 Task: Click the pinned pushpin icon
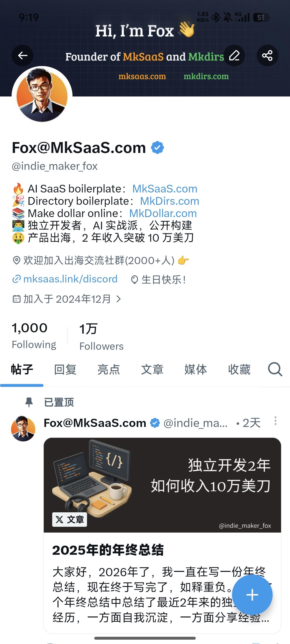pos(29,402)
